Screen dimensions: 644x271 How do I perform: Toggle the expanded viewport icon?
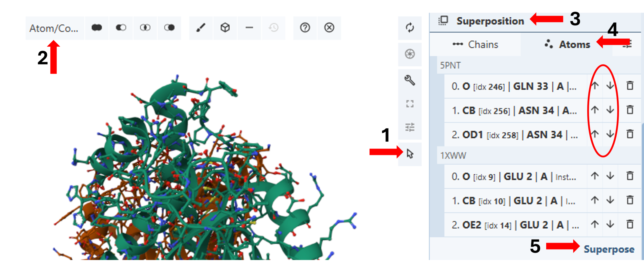tap(410, 104)
